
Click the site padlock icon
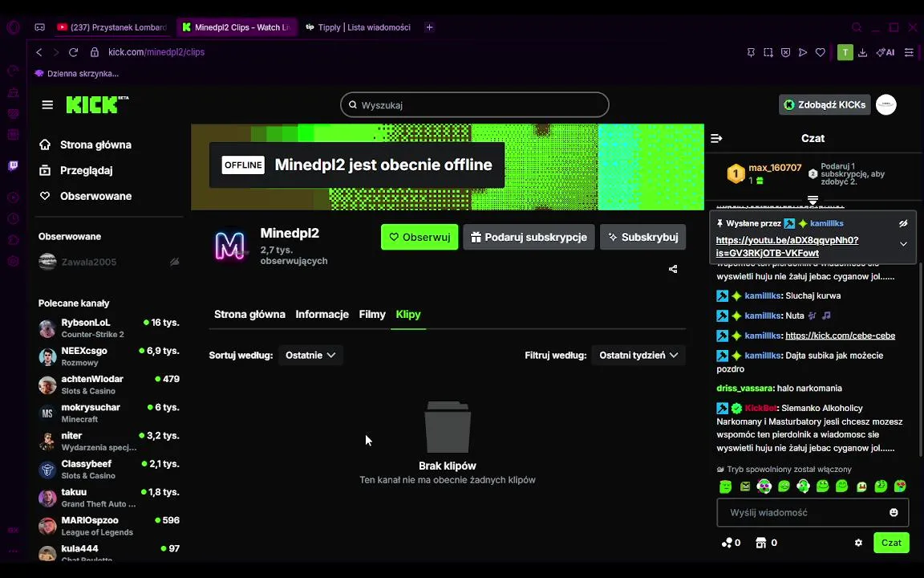click(x=95, y=52)
